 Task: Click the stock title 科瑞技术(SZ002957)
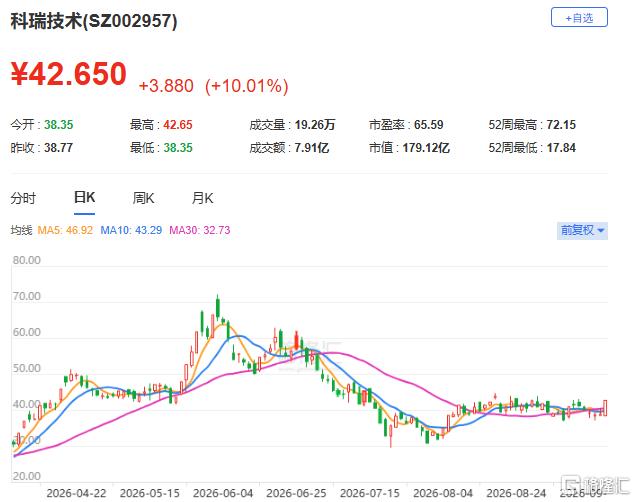[94, 21]
